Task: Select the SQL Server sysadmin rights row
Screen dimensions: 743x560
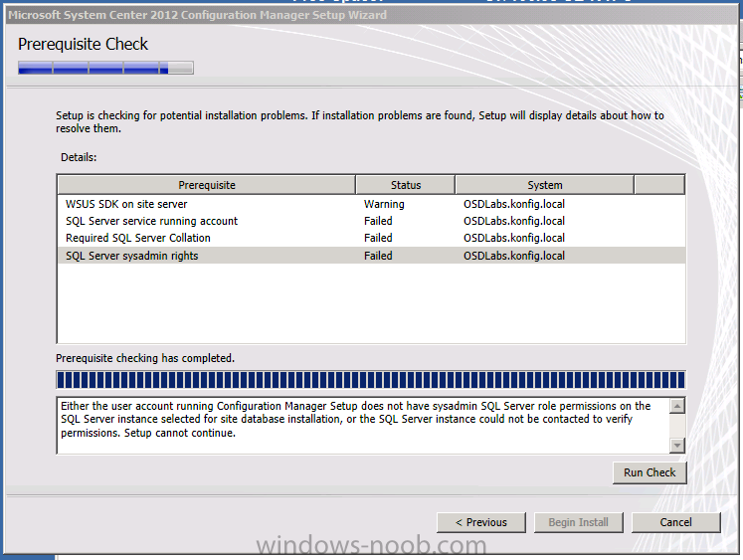Action: point(371,256)
